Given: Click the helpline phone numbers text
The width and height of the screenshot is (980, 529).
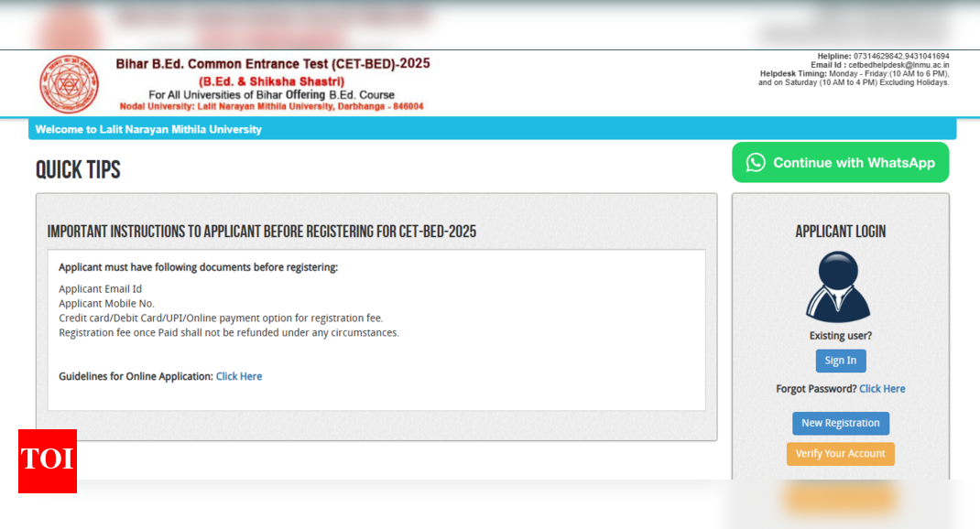Looking at the screenshot, I should pyautogui.click(x=900, y=56).
